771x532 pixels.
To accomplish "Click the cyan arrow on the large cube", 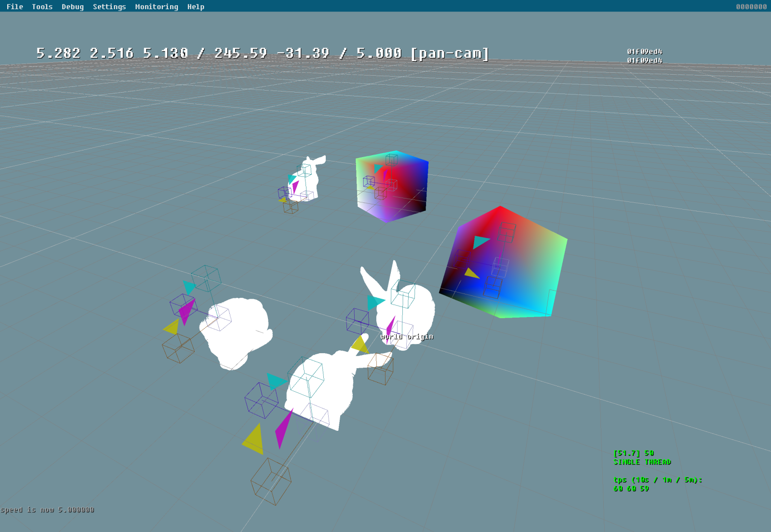I will click(x=480, y=241).
